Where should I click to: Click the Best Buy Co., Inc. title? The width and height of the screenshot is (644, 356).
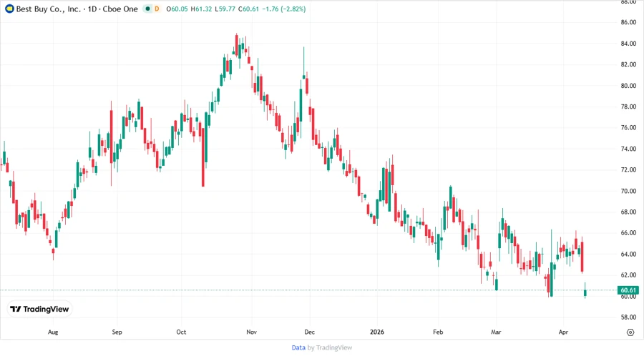point(49,9)
